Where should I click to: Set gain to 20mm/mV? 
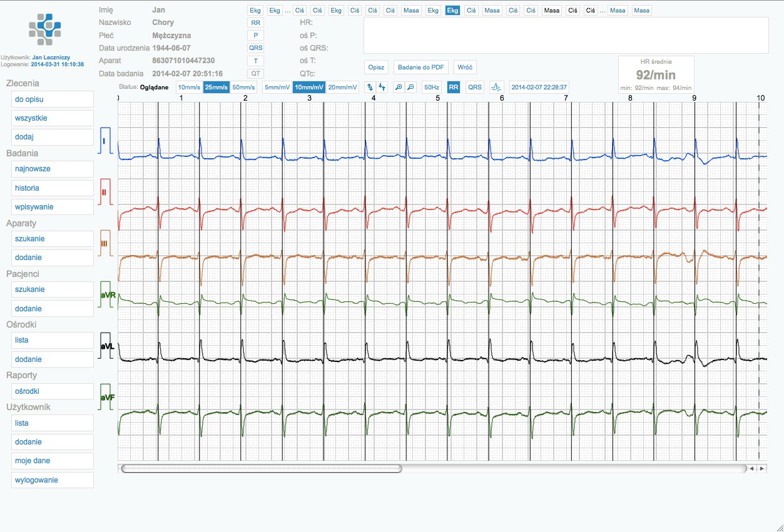coord(343,87)
